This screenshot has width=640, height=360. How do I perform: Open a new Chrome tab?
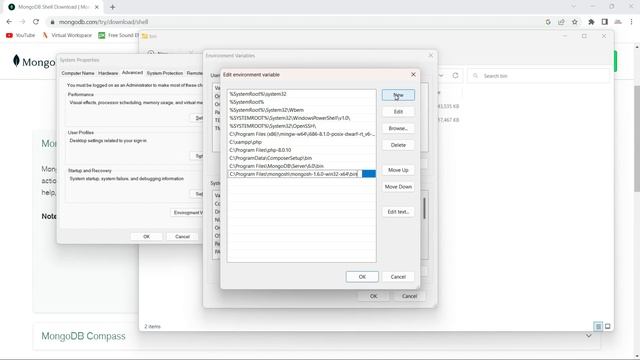click(x=112, y=7)
